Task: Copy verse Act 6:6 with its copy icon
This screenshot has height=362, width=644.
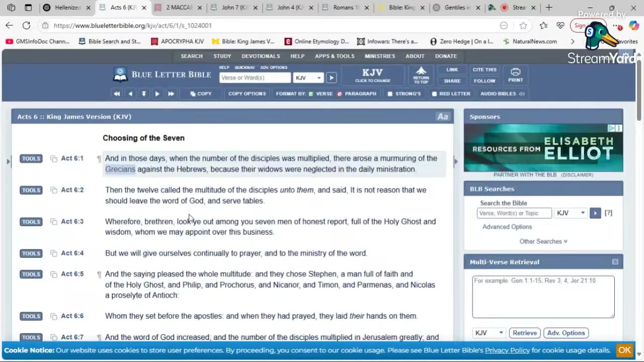Action: pos(54,316)
